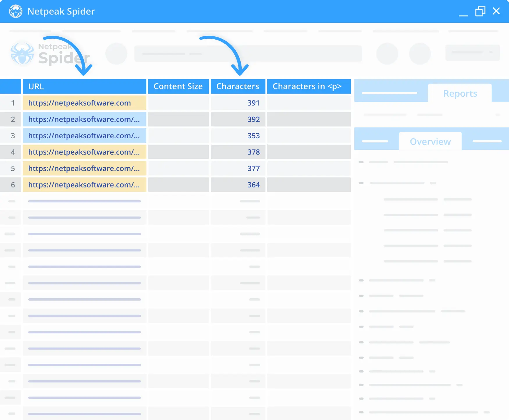Click the Characters value 378
The width and height of the screenshot is (509, 420).
[253, 152]
